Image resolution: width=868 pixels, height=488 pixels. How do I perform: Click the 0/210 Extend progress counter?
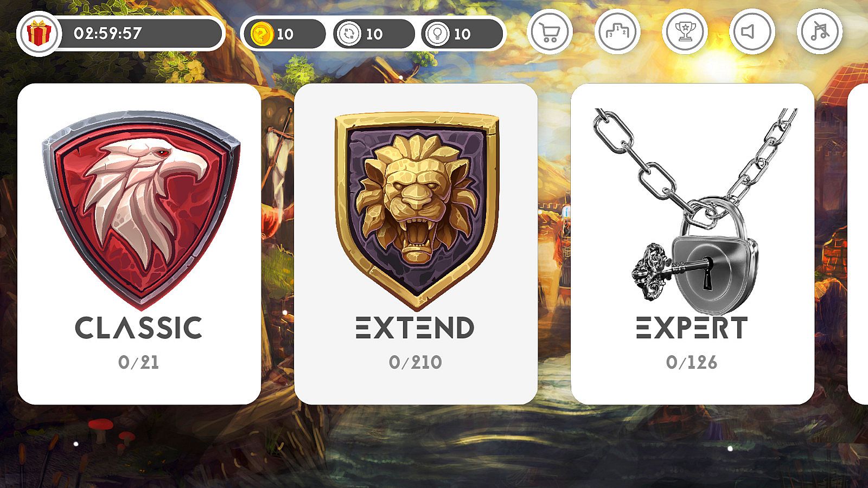click(416, 362)
